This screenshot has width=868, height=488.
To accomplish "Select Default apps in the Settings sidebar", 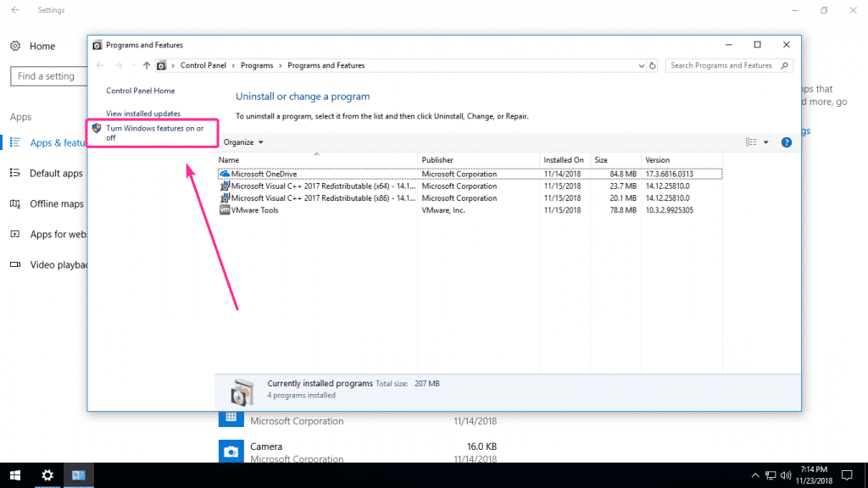I will coord(56,173).
